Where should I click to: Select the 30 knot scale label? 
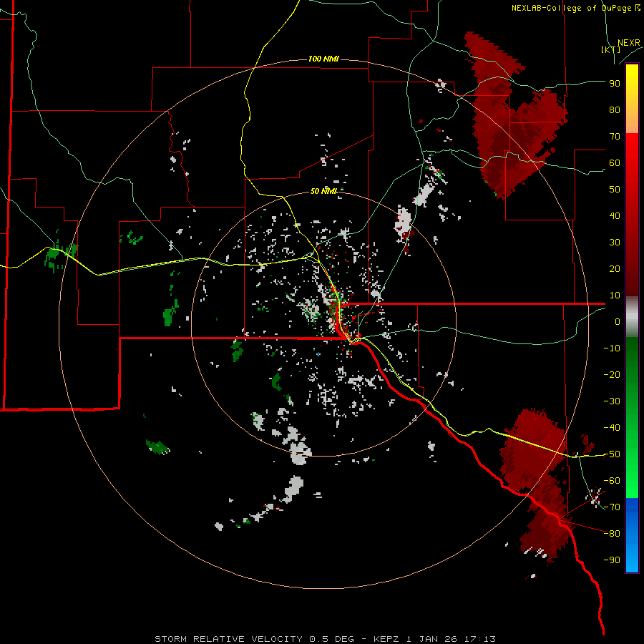tap(615, 243)
